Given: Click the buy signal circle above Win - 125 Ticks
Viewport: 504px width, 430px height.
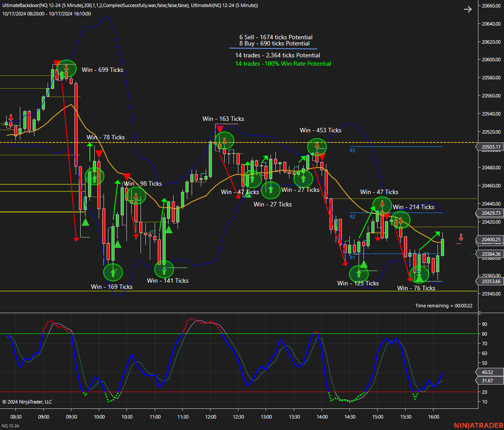Looking at the screenshot, I should (359, 273).
